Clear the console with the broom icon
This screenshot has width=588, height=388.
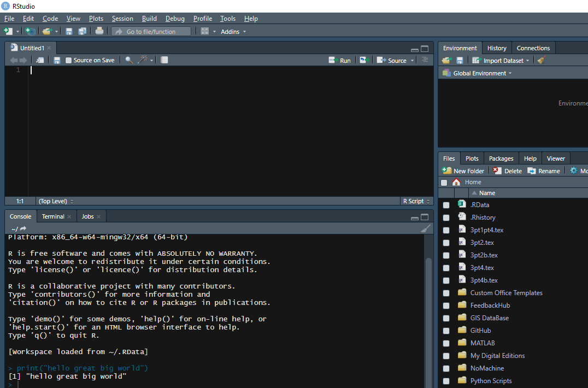426,228
